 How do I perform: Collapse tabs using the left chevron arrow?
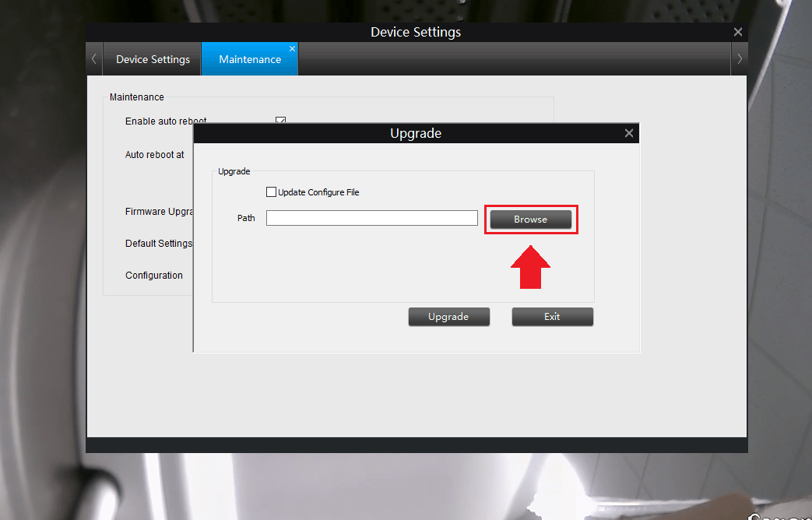(93, 58)
